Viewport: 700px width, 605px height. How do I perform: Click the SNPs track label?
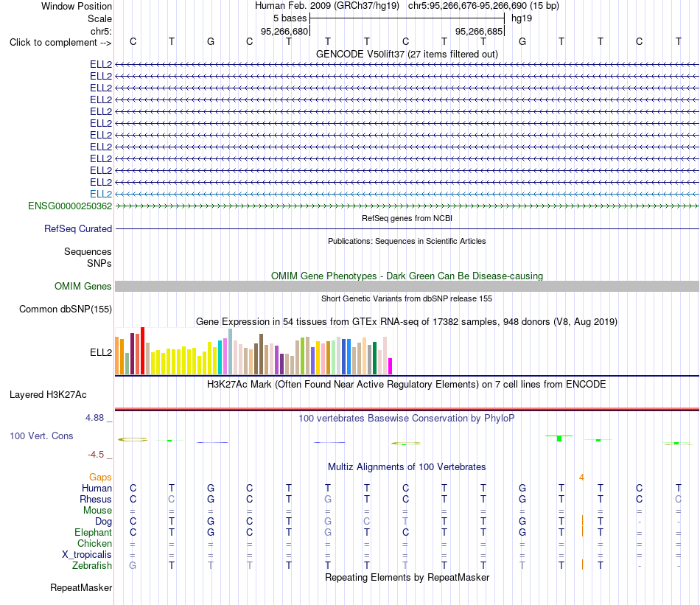coord(99,263)
